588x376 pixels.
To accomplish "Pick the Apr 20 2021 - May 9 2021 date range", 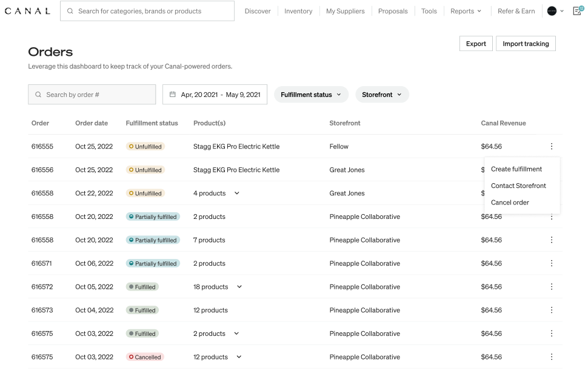I will click(215, 95).
